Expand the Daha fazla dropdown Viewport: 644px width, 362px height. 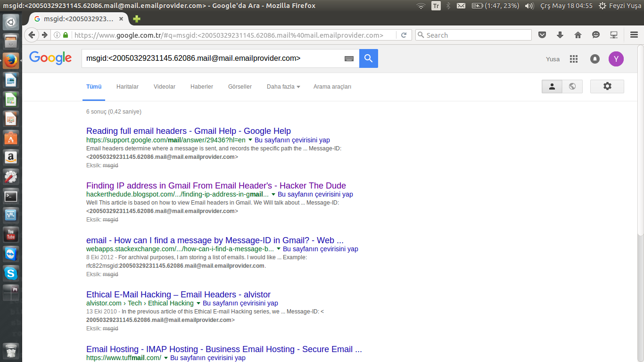pos(283,87)
